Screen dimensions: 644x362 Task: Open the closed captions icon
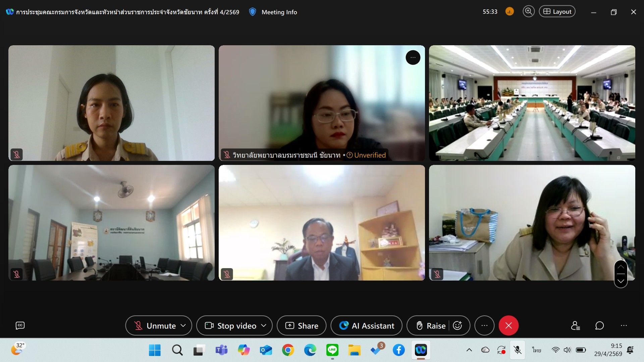20,325
